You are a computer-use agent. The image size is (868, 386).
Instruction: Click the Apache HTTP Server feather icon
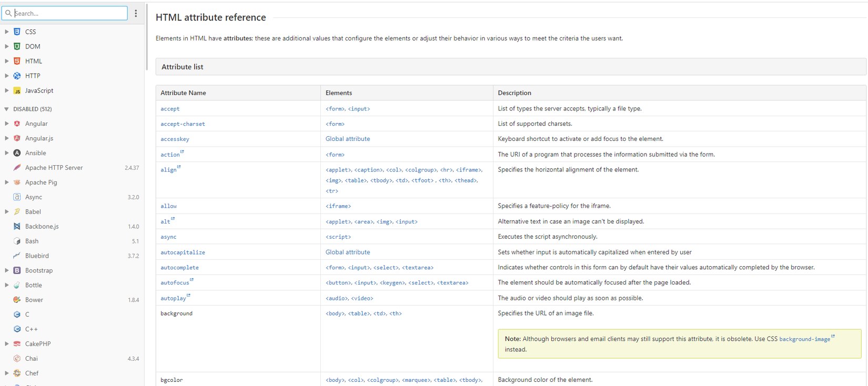[17, 168]
